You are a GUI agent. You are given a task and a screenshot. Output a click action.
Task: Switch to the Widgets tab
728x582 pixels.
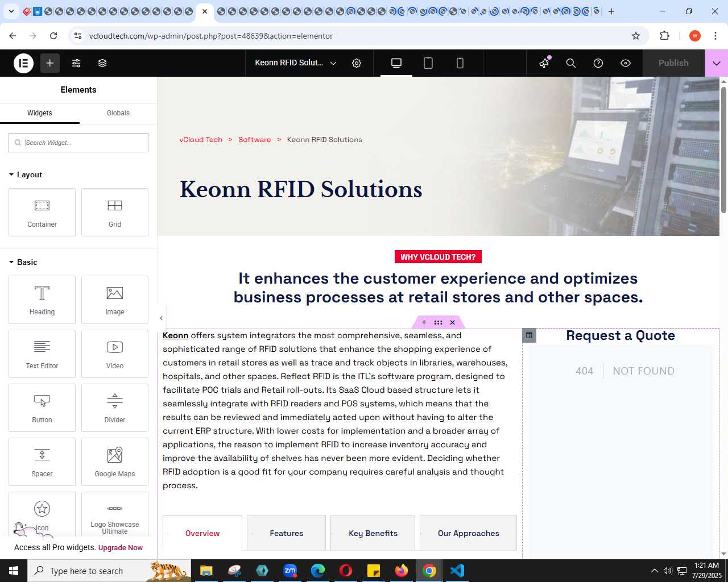(40, 113)
